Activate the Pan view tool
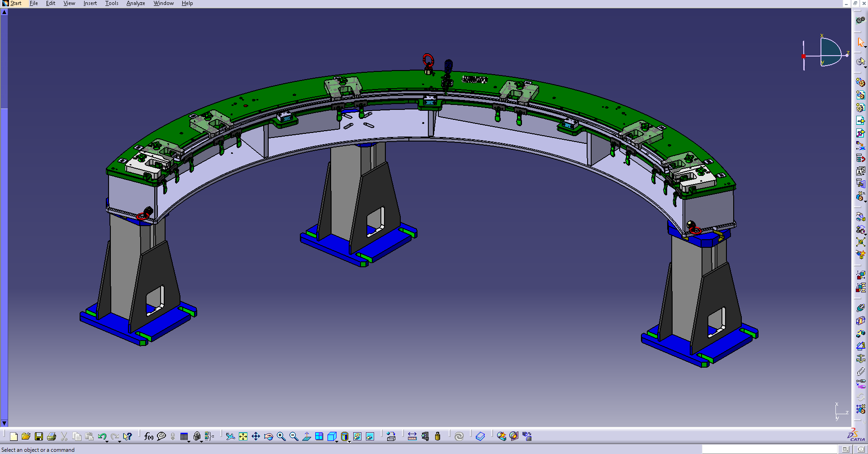 coord(256,436)
